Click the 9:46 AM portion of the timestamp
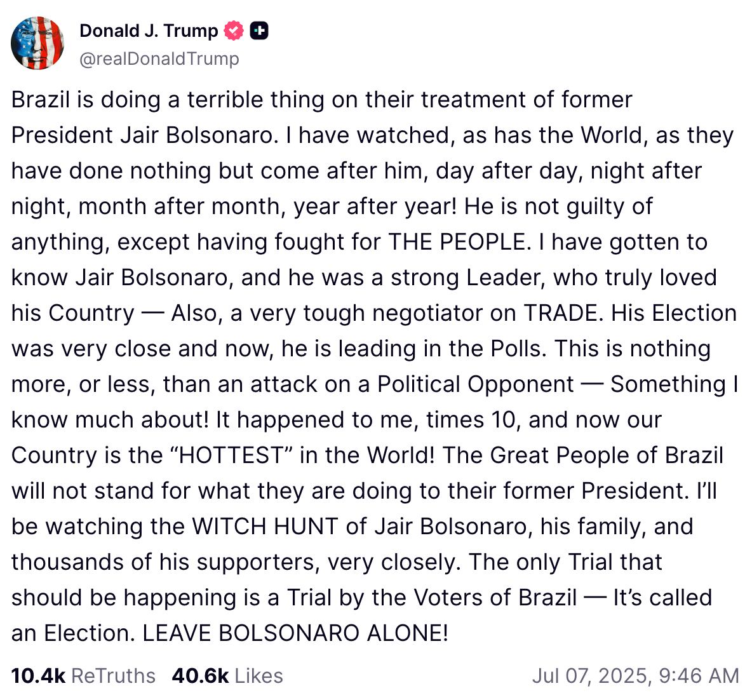This screenshot has height=700, width=752. [x=699, y=675]
